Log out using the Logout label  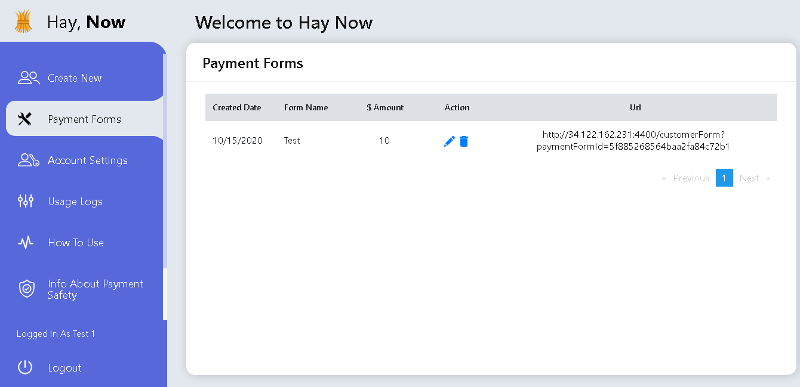coord(65,368)
